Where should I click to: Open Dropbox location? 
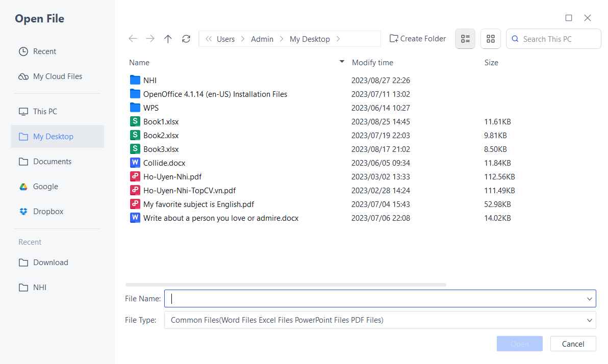coord(58,211)
